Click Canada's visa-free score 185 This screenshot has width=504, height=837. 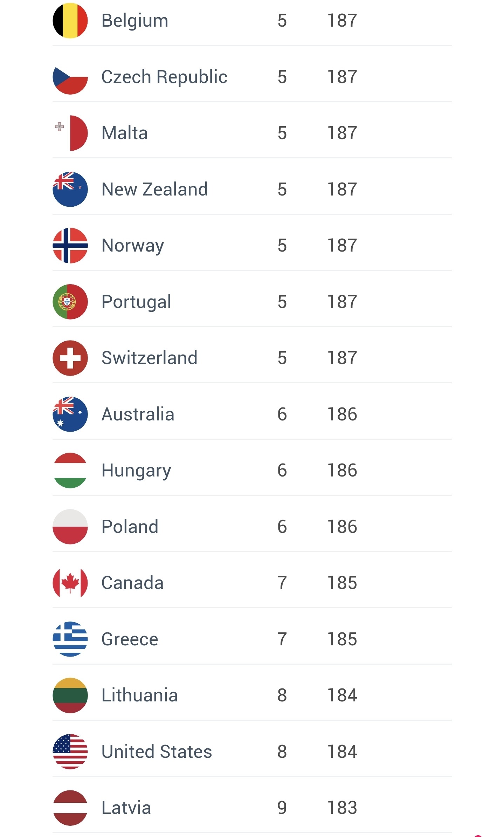click(x=342, y=583)
